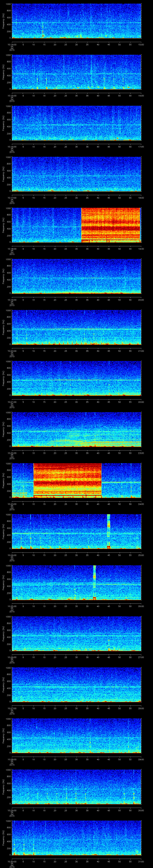Screen dimensions: 153x868
Task: Click the spectrogram panel starting at 10:29:00
Action: [x=76, y=787]
